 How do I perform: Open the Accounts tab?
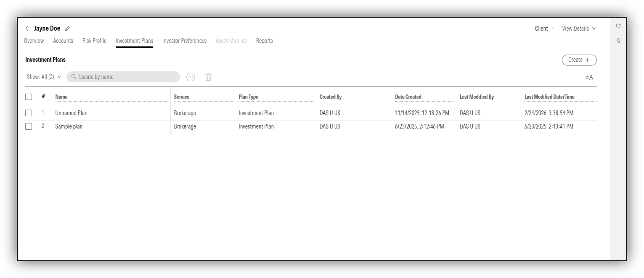(63, 41)
